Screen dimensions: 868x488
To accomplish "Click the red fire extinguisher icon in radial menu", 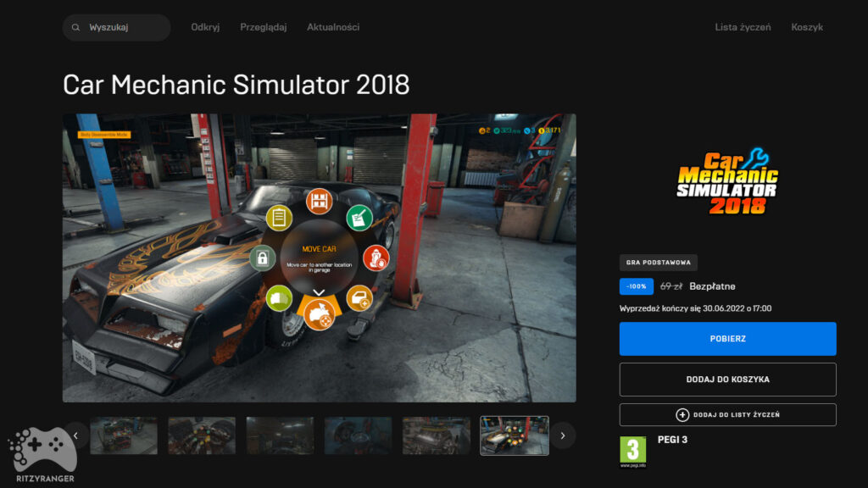I will (376, 258).
